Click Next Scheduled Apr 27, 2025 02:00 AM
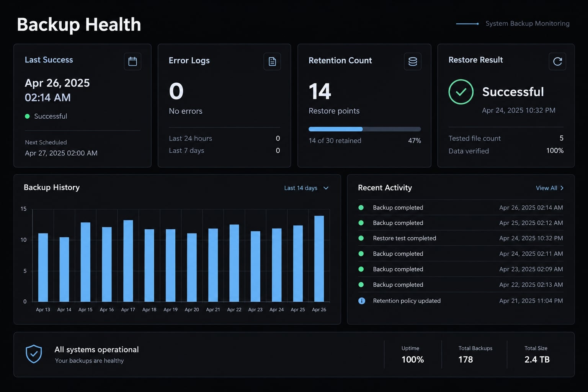 click(x=61, y=153)
